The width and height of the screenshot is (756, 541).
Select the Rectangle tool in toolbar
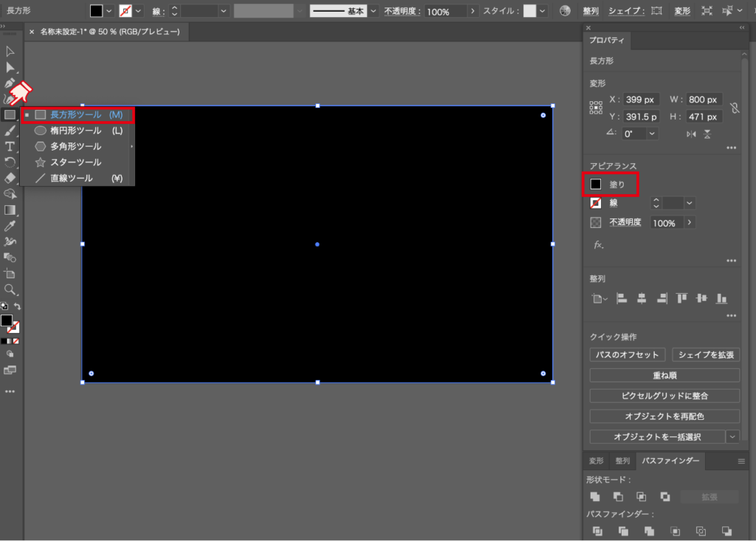point(10,114)
